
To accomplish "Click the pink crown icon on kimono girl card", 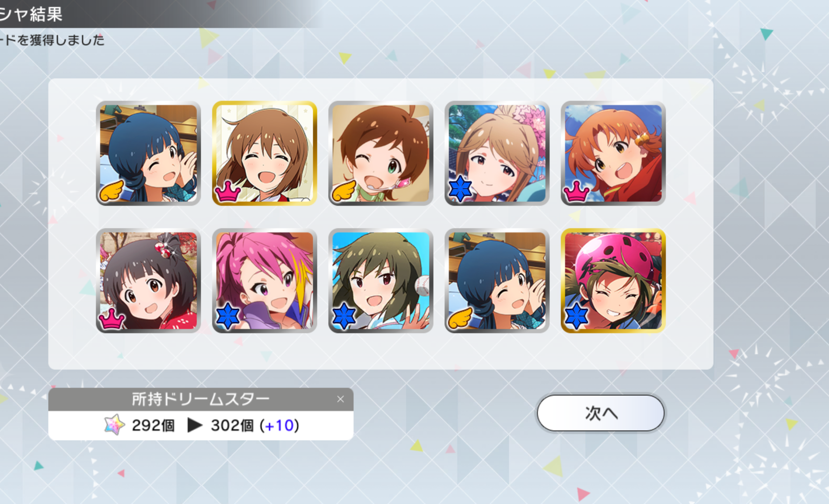I will 112,319.
